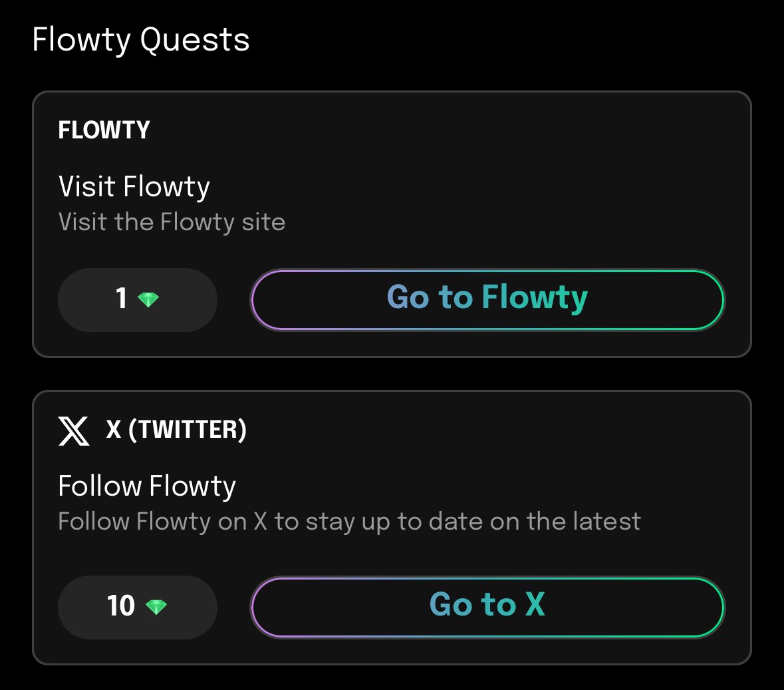The image size is (784, 690).
Task: Open the Visit Flowty quest title
Action: point(134,187)
